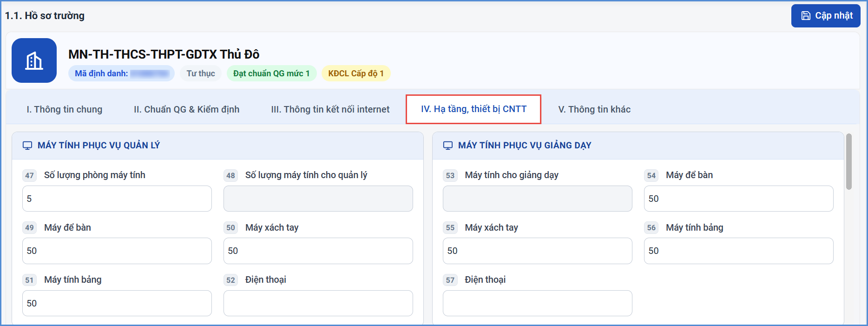
Task: Click the label Số lượng máy tính cho quản lý
Action: [306, 175]
